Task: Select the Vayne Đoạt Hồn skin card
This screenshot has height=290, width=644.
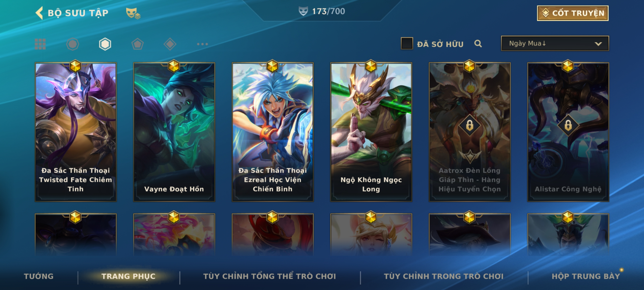Action: click(174, 132)
